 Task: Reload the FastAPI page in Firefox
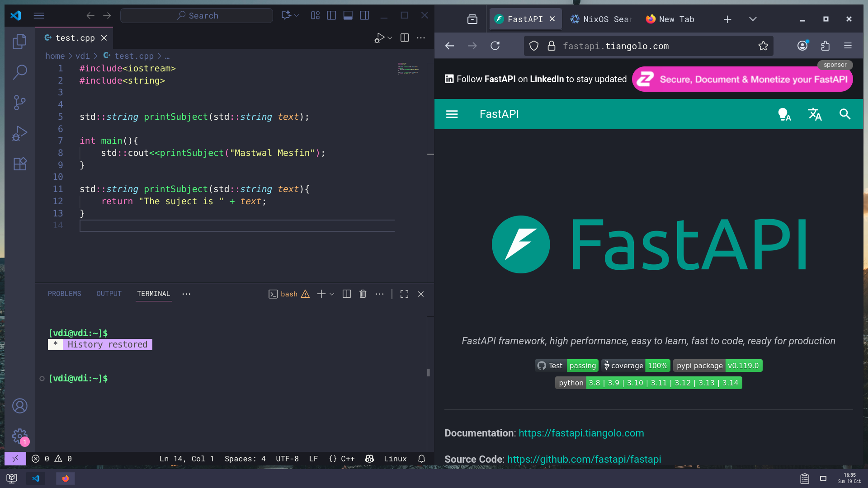coord(495,46)
